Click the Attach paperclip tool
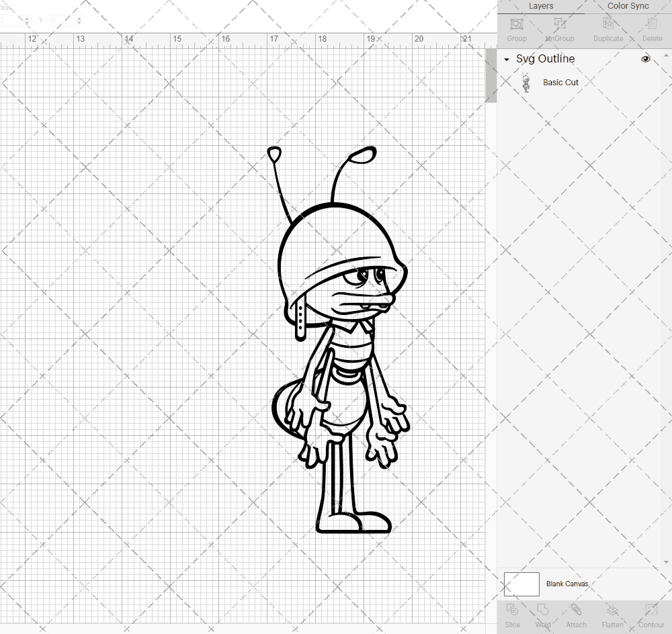 point(576,610)
